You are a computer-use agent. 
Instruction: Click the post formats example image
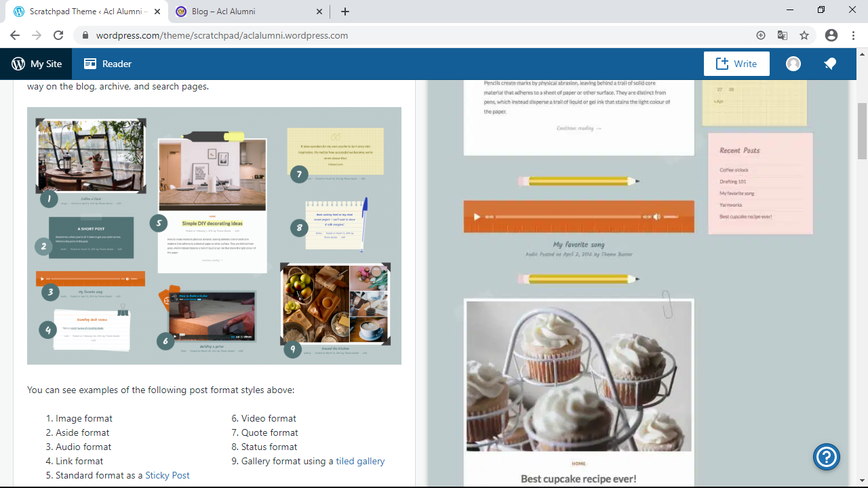tap(214, 236)
